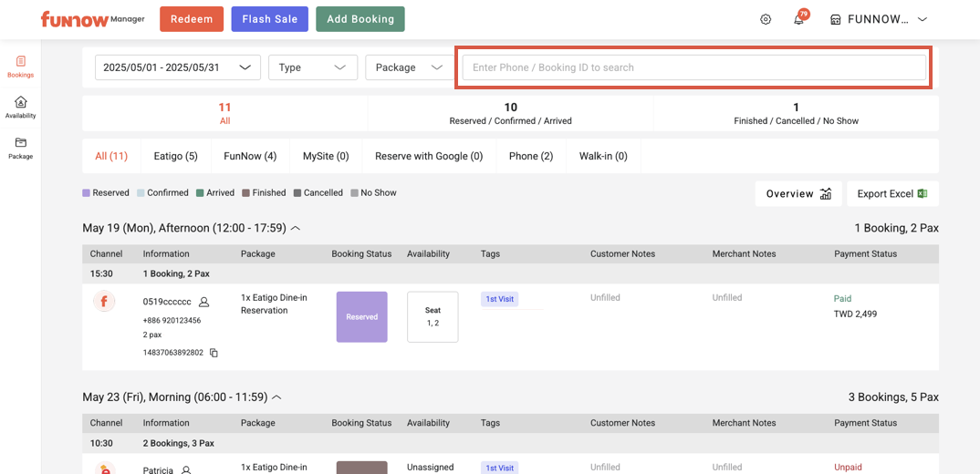Screen dimensions: 980x474
Task: Open the notifications bell
Action: (798, 19)
